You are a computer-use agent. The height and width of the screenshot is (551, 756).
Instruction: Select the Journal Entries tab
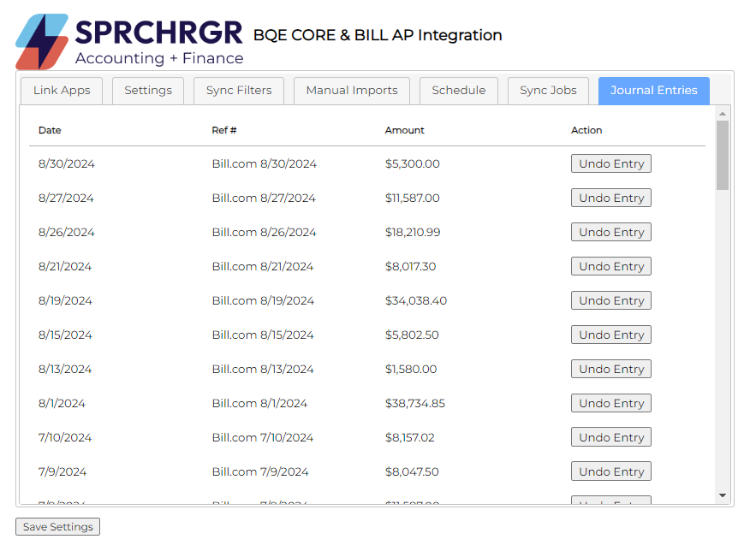click(654, 91)
